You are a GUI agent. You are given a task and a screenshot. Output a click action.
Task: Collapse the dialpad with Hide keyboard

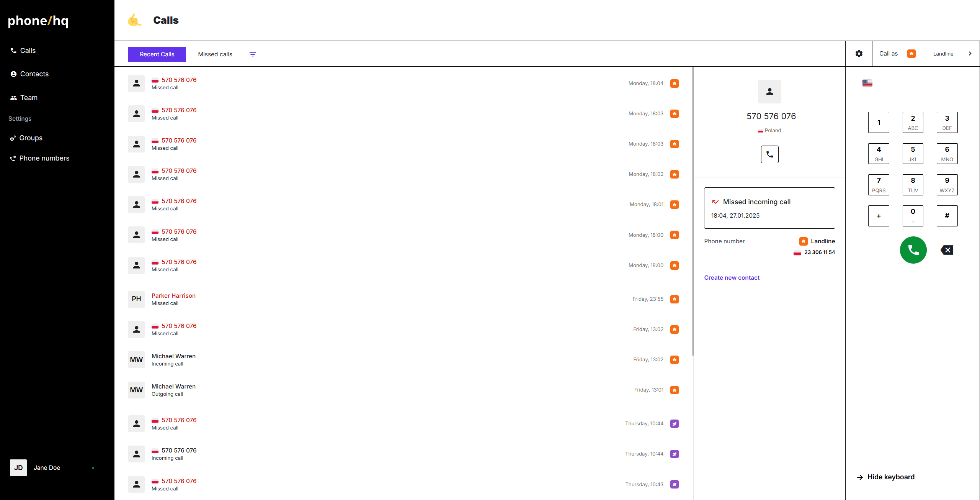click(x=890, y=477)
